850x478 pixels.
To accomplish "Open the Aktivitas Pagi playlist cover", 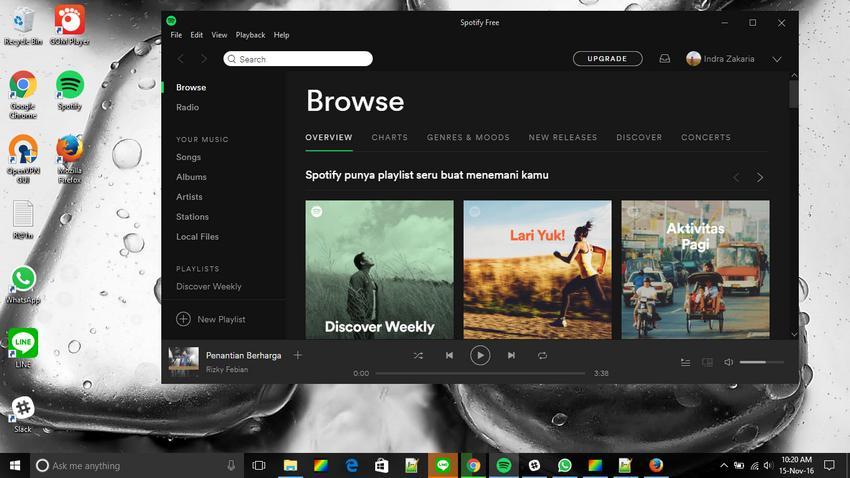I will (695, 270).
